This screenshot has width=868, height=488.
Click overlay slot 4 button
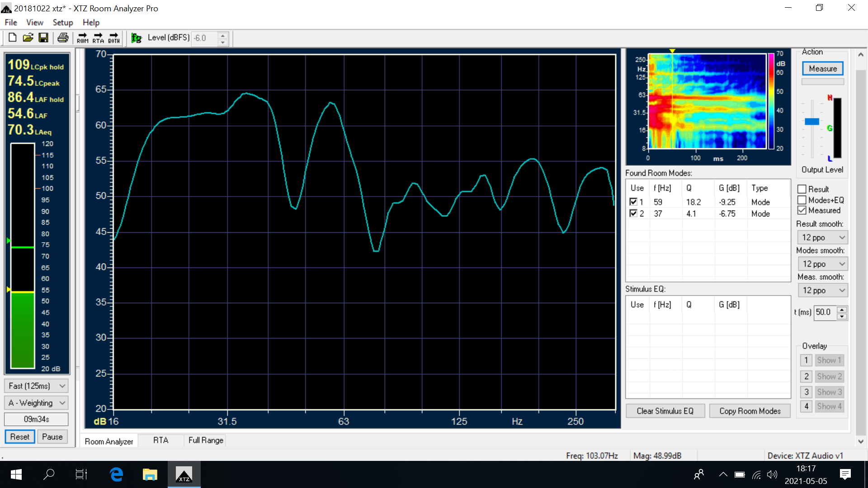806,406
